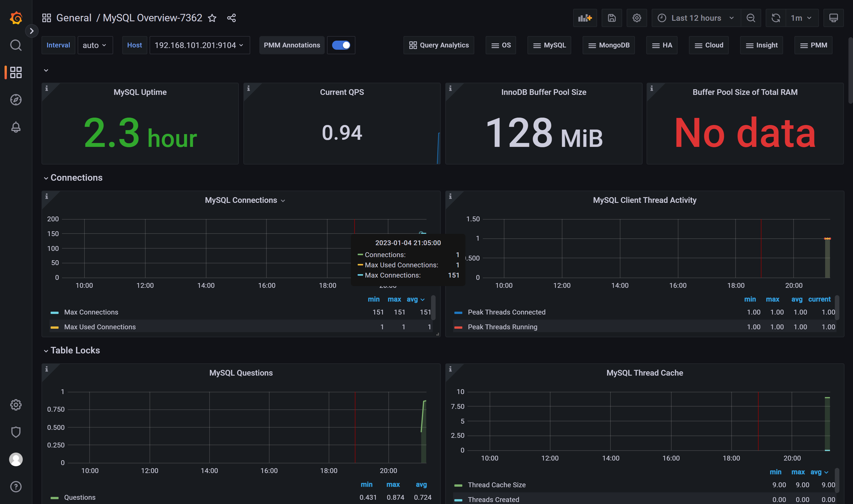Open MySQL Connections panel title menu

[245, 200]
